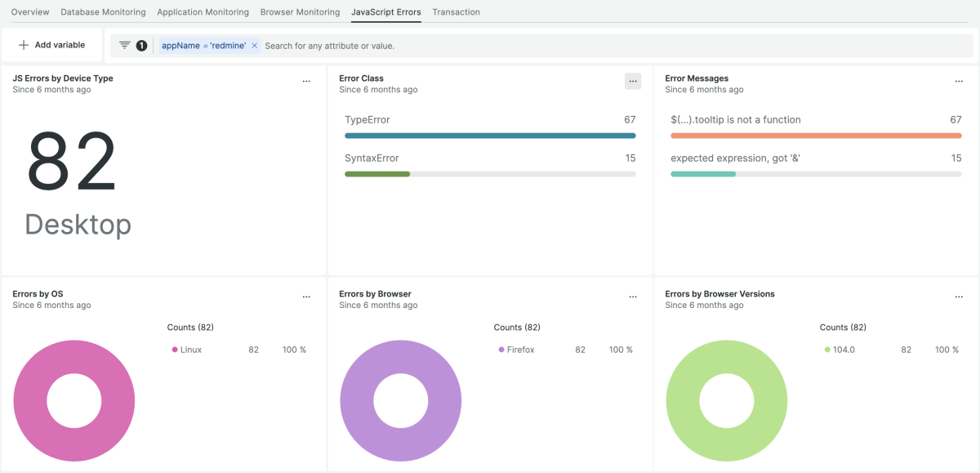
Task: Go to the Transaction tab
Action: [x=456, y=12]
